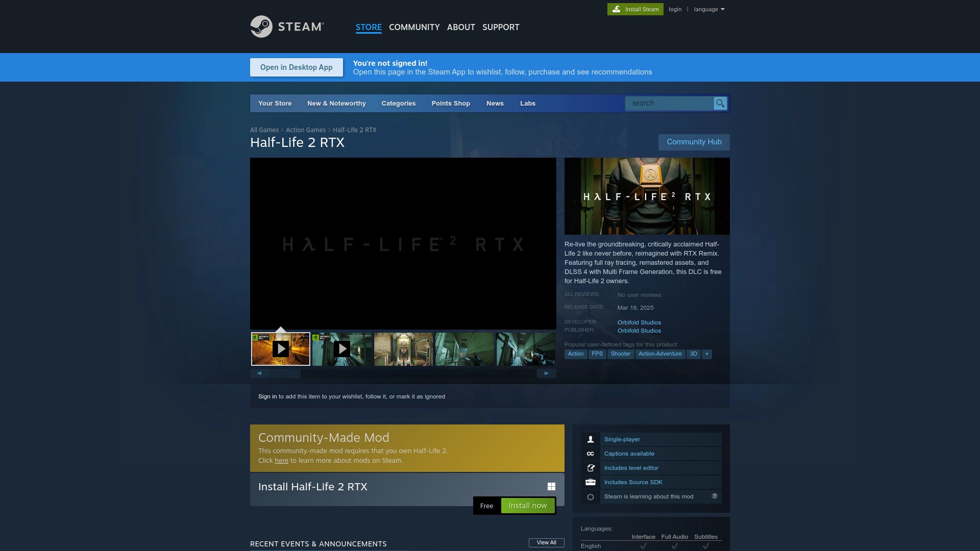Click the Half-Life 2 RTX header image
Image resolution: width=980 pixels, height=551 pixels.
pos(647,196)
